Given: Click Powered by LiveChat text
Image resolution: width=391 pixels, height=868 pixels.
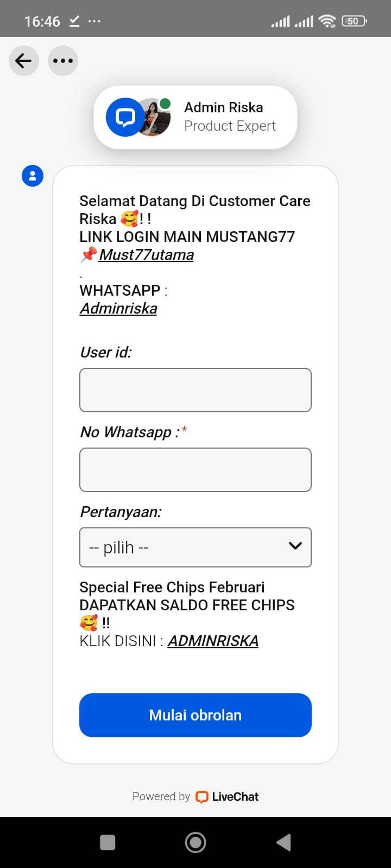Looking at the screenshot, I should 161,796.
